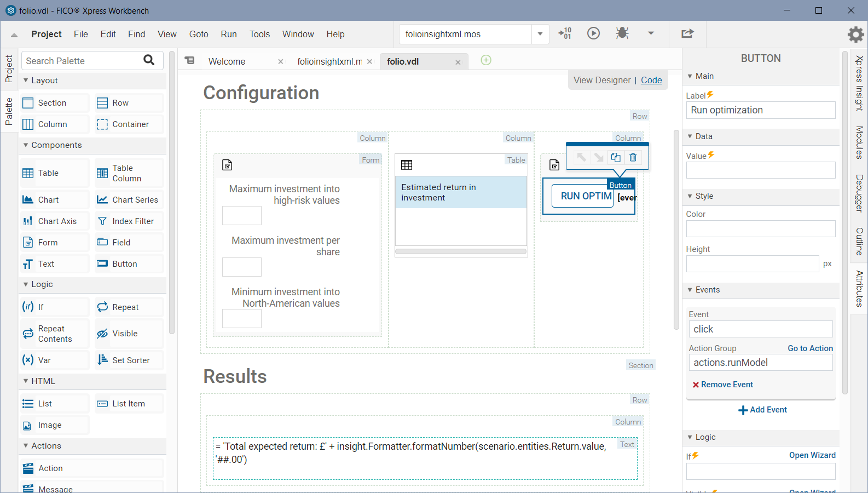Select the Row layout component

pos(129,103)
